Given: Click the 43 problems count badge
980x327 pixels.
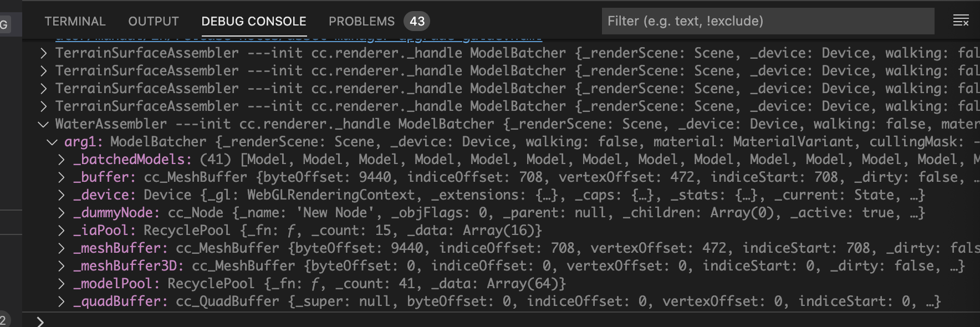Looking at the screenshot, I should click(417, 21).
